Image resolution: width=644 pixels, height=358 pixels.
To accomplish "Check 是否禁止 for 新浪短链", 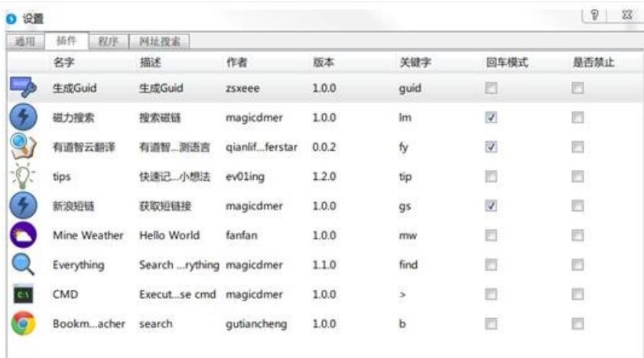I will 577,206.
